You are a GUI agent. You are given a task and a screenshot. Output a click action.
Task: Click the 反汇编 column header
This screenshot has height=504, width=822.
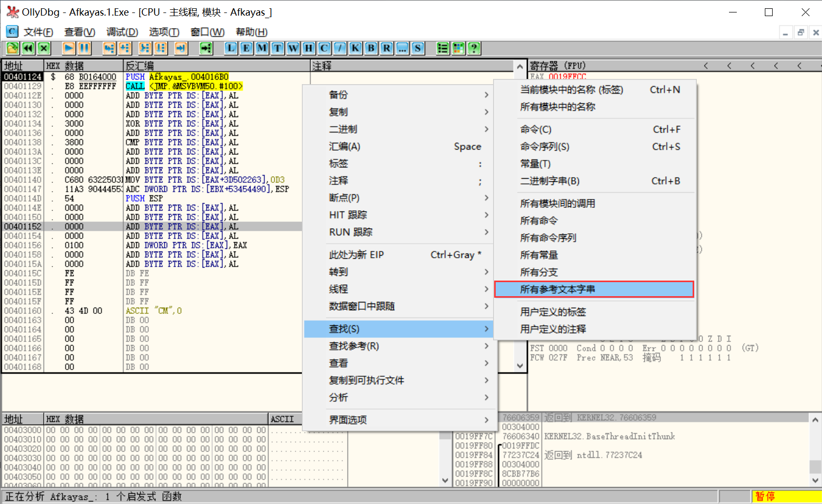(217, 66)
